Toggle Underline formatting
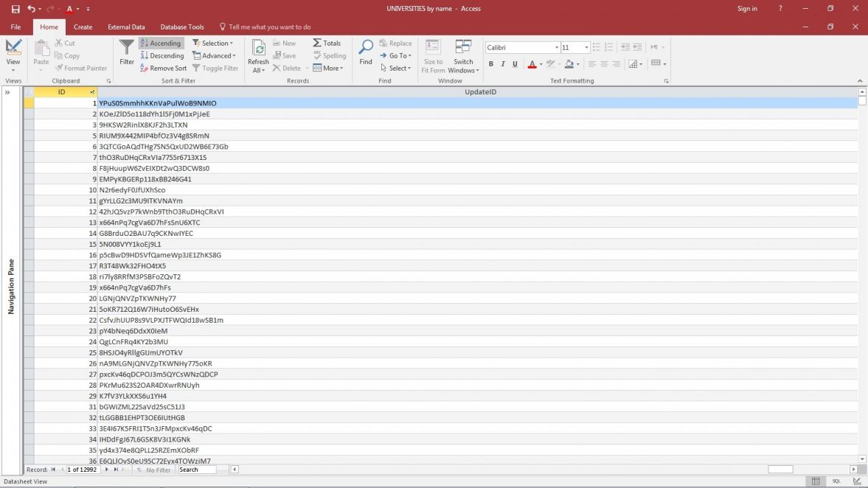The image size is (868, 488). point(515,64)
